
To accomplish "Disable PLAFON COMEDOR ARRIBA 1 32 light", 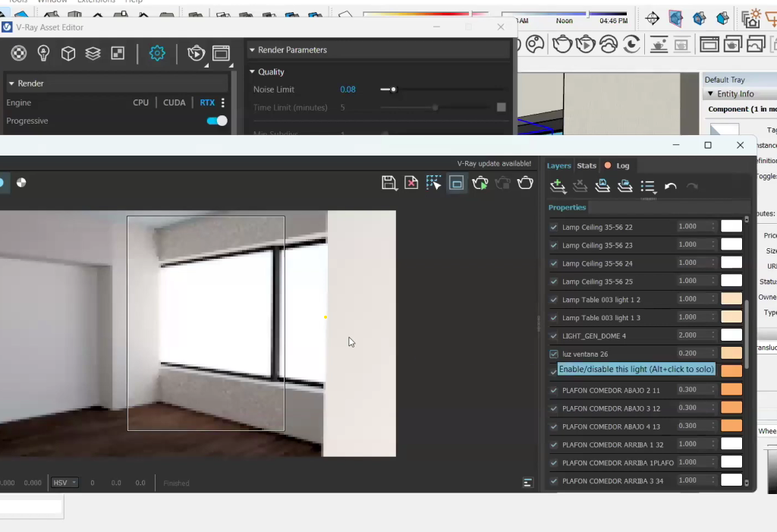I will 553,445.
